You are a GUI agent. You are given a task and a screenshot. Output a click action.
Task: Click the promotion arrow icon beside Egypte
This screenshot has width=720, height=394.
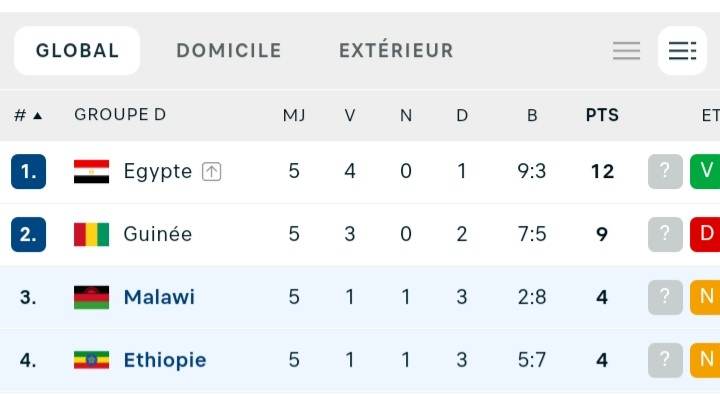tap(211, 172)
